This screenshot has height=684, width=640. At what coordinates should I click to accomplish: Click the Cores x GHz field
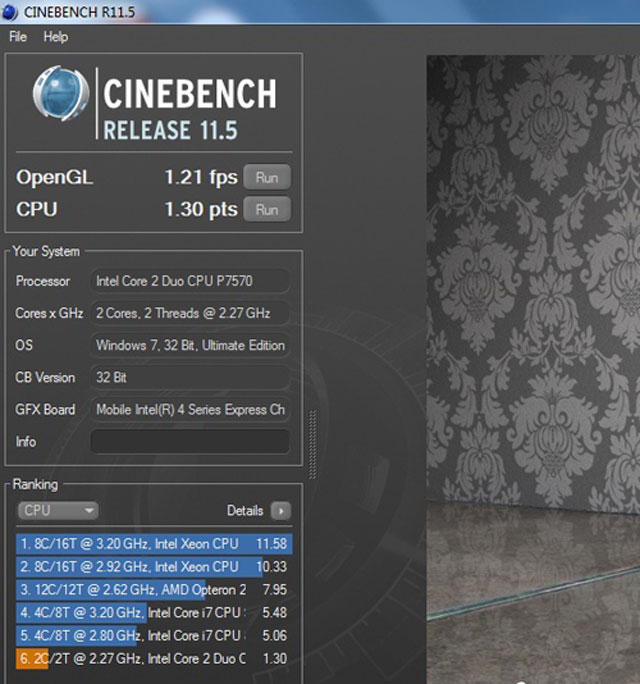click(x=190, y=313)
